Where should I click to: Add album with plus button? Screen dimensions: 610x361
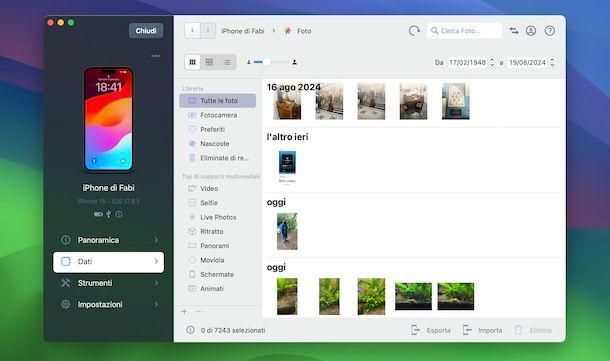(x=184, y=311)
